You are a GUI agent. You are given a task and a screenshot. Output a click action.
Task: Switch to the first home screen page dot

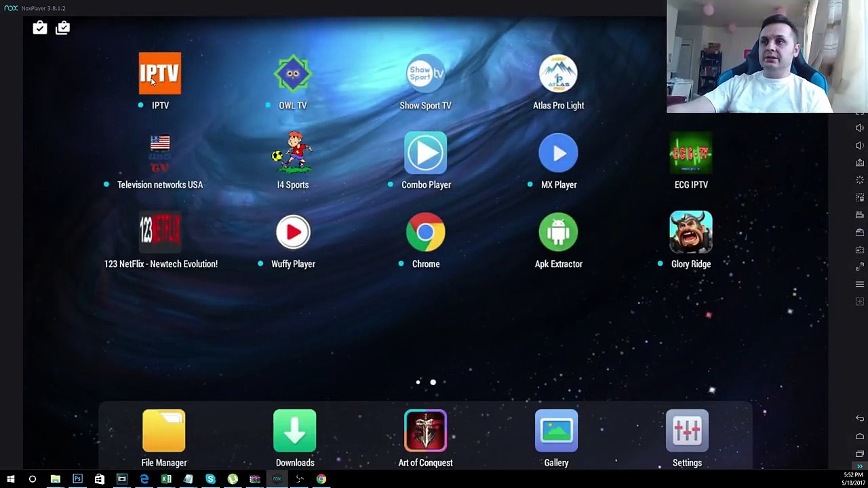click(x=418, y=382)
